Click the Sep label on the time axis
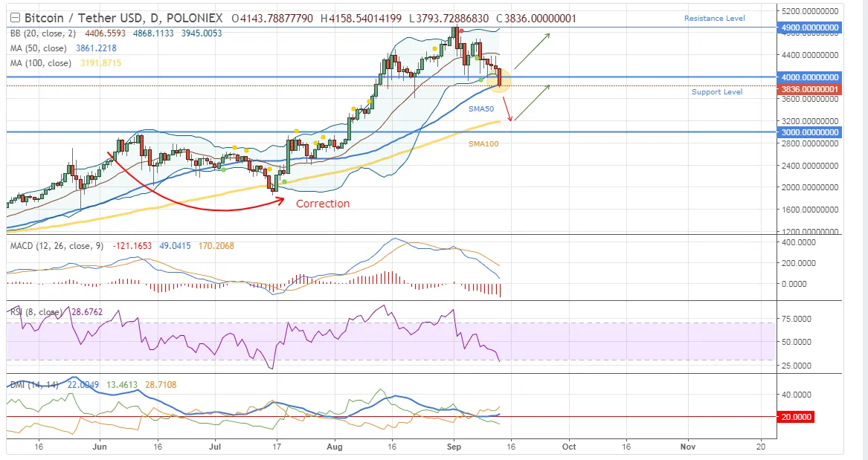This screenshot has width=868, height=460. point(454,446)
